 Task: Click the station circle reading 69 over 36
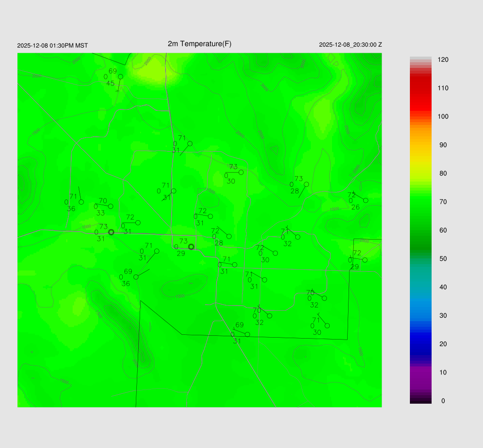tap(136, 277)
